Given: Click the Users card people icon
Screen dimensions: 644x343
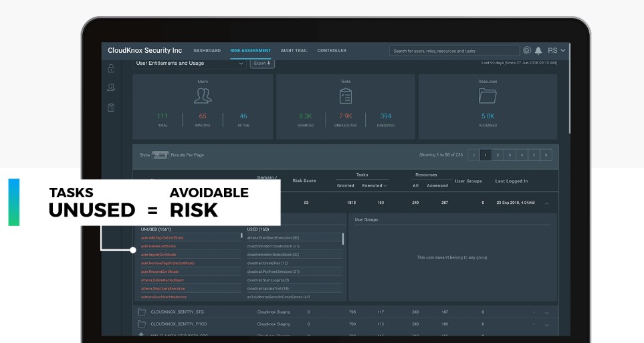Looking at the screenshot, I should [203, 96].
